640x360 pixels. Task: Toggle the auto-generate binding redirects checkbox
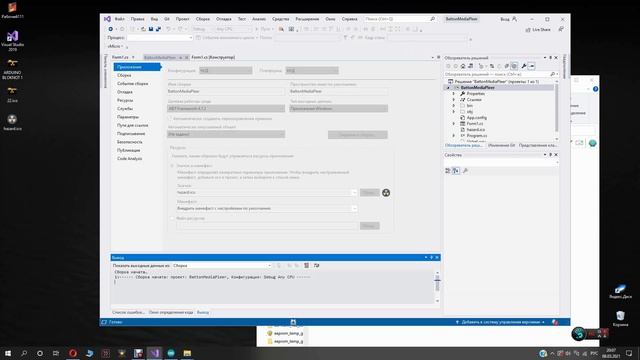pos(170,119)
